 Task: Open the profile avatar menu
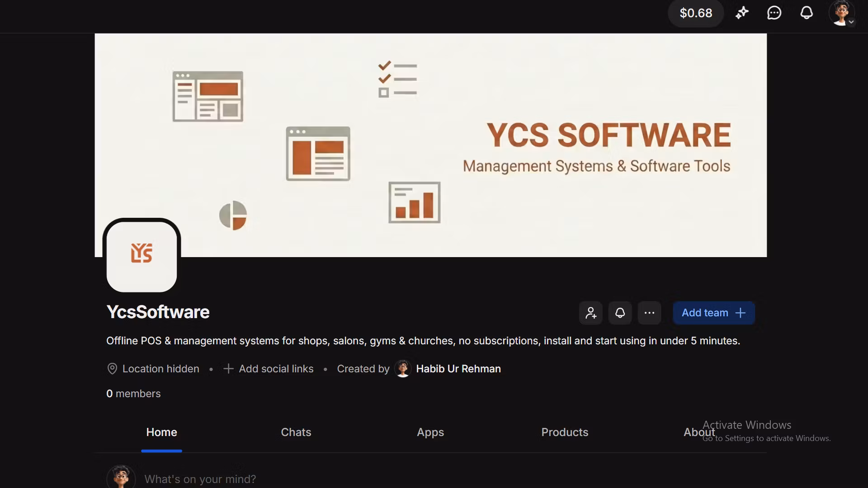[x=842, y=13]
